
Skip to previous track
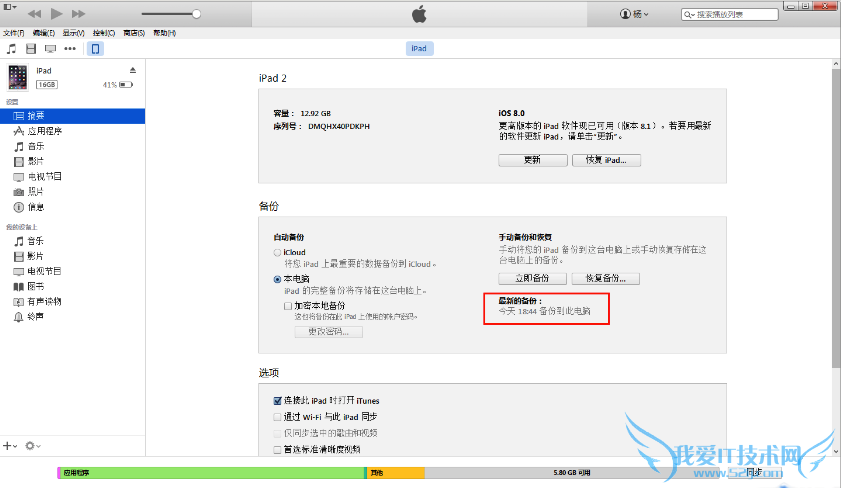pyautogui.click(x=34, y=13)
